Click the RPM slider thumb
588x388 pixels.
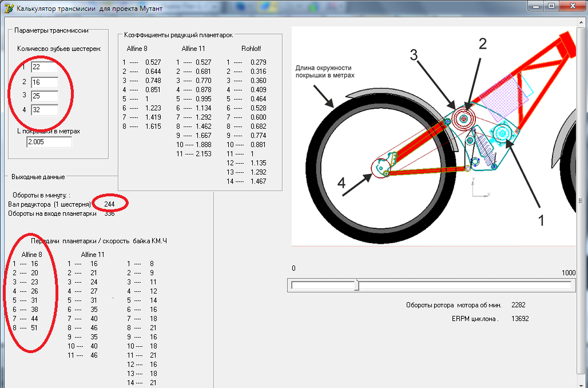tap(356, 285)
